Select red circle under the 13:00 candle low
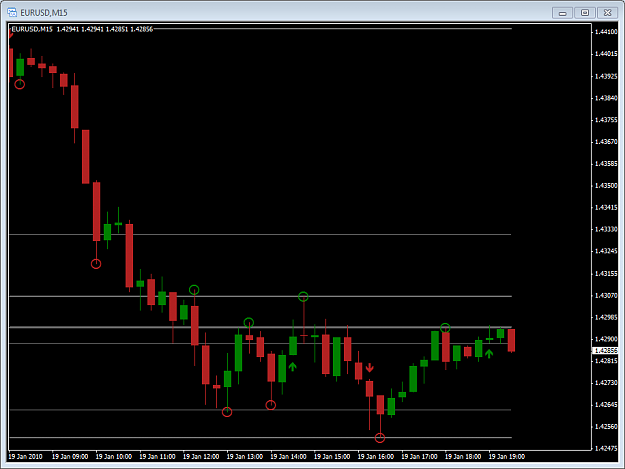The image size is (625, 469). (227, 412)
